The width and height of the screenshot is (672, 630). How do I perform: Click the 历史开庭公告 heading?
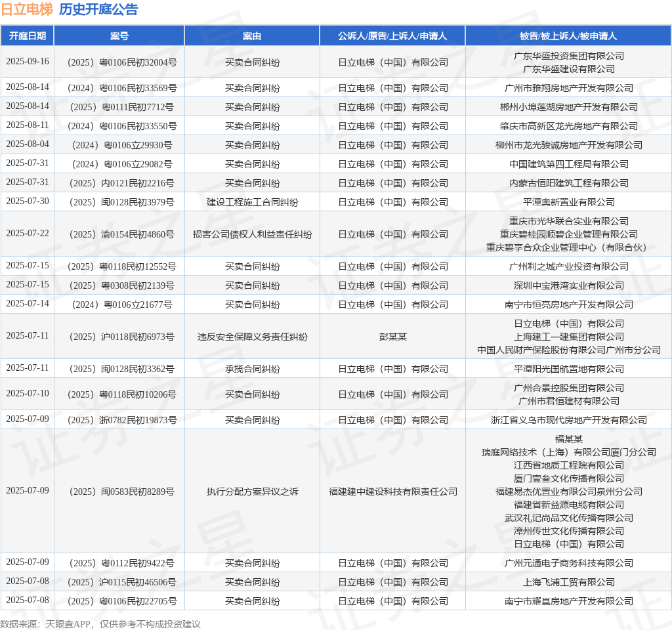[x=98, y=9]
